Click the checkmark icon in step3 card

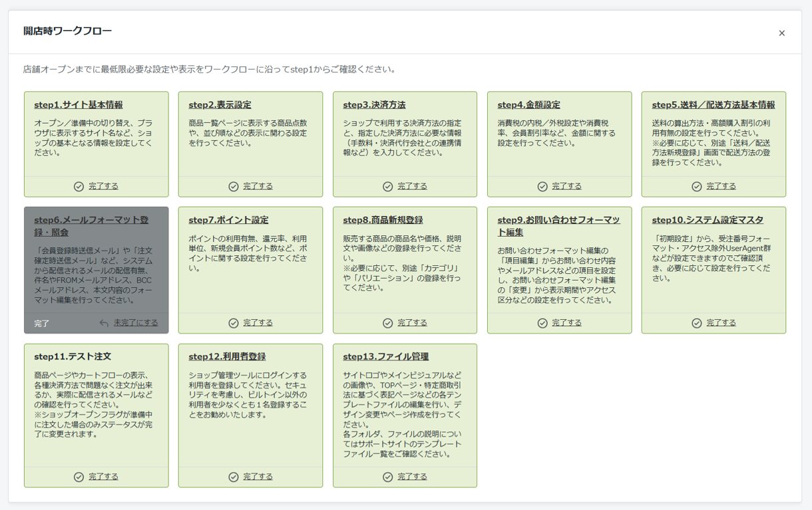pos(388,187)
